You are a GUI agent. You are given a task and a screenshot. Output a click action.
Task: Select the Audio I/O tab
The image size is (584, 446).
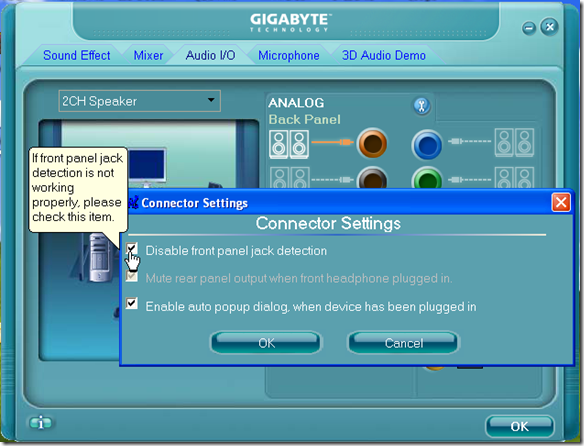tap(210, 55)
